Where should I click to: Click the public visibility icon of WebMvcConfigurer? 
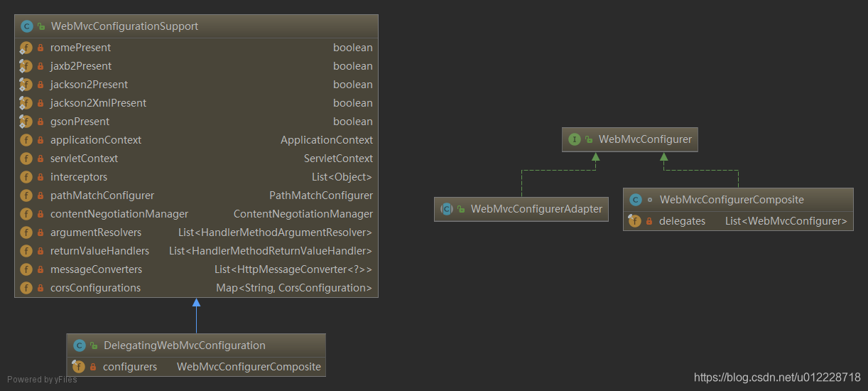tap(589, 139)
